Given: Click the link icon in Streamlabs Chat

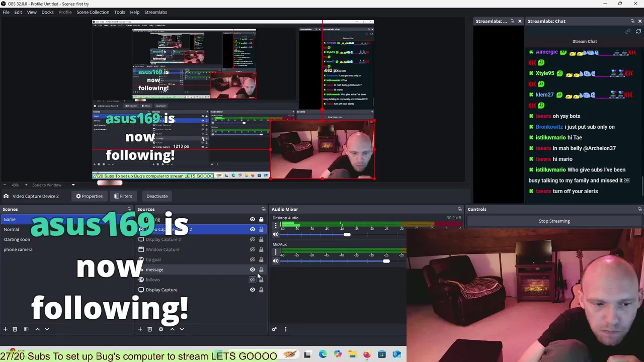Looking at the screenshot, I should [x=628, y=31].
